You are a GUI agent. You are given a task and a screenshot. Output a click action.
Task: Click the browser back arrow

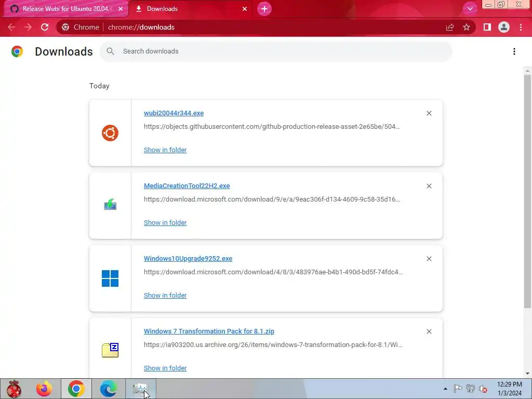click(x=11, y=27)
